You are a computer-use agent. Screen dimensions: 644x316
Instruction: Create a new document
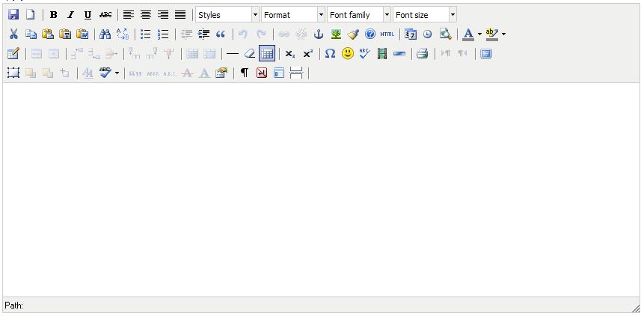point(31,15)
